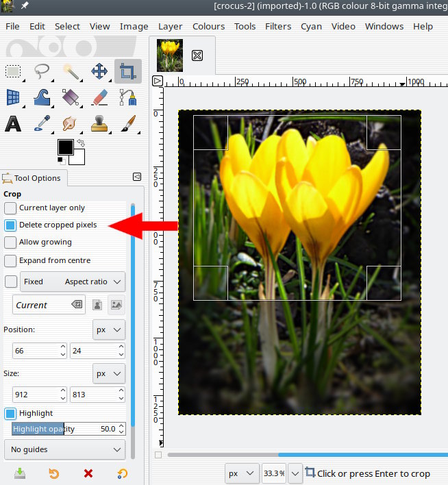The image size is (448, 485).
Task: Open the Position unit px dropdown
Action: (109, 329)
